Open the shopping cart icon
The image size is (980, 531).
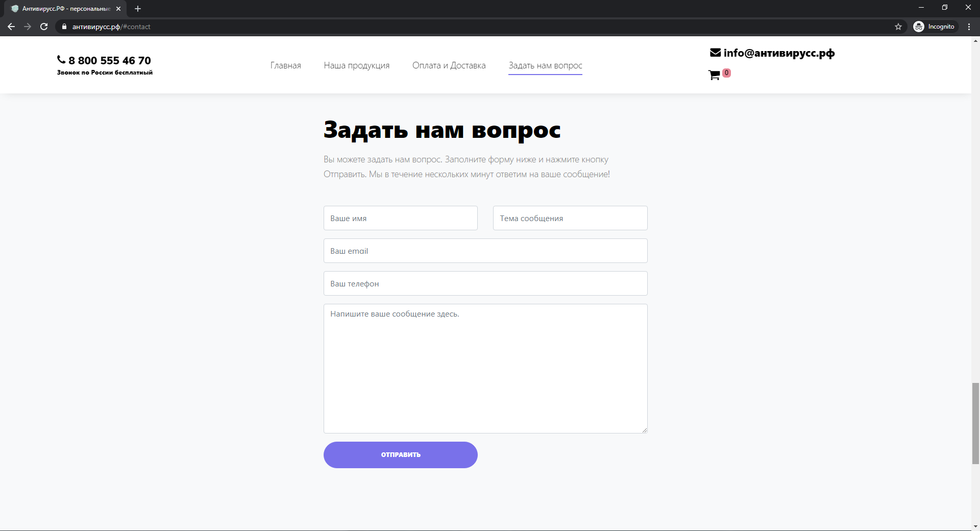pos(714,76)
